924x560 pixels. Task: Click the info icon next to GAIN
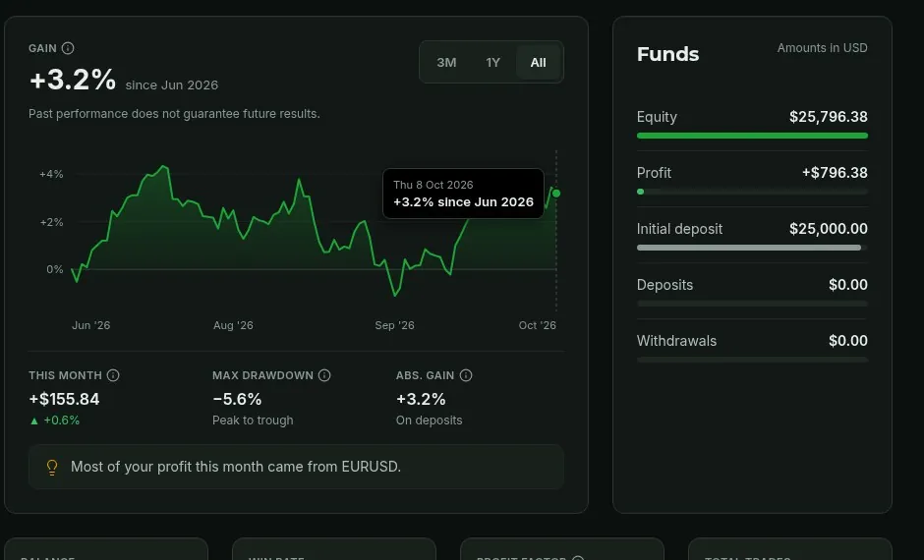tap(68, 48)
